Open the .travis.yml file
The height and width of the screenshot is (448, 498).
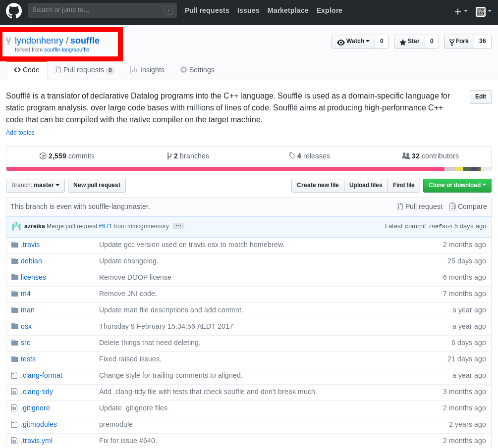(37, 441)
